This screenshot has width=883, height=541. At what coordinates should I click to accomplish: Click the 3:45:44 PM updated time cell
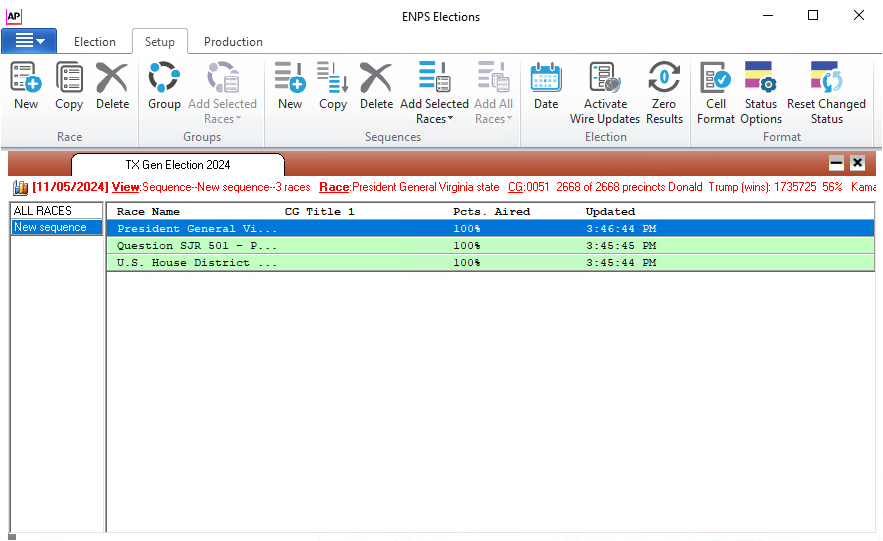coord(621,262)
